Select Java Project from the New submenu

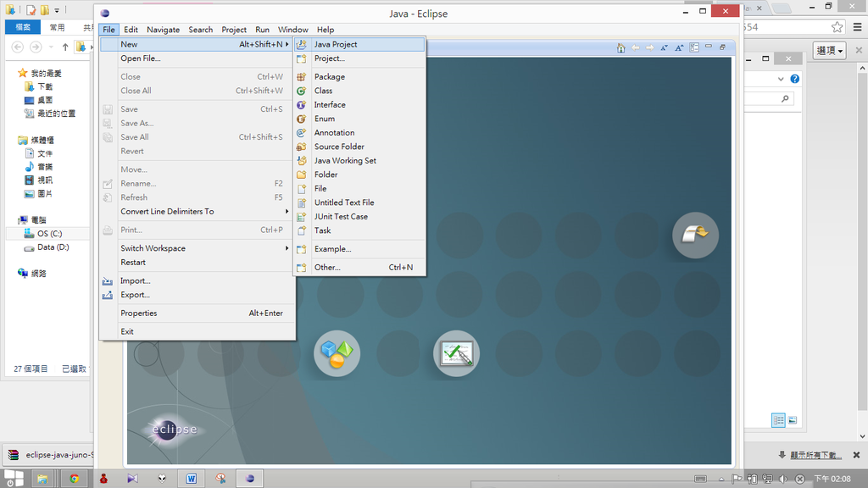tap(336, 44)
